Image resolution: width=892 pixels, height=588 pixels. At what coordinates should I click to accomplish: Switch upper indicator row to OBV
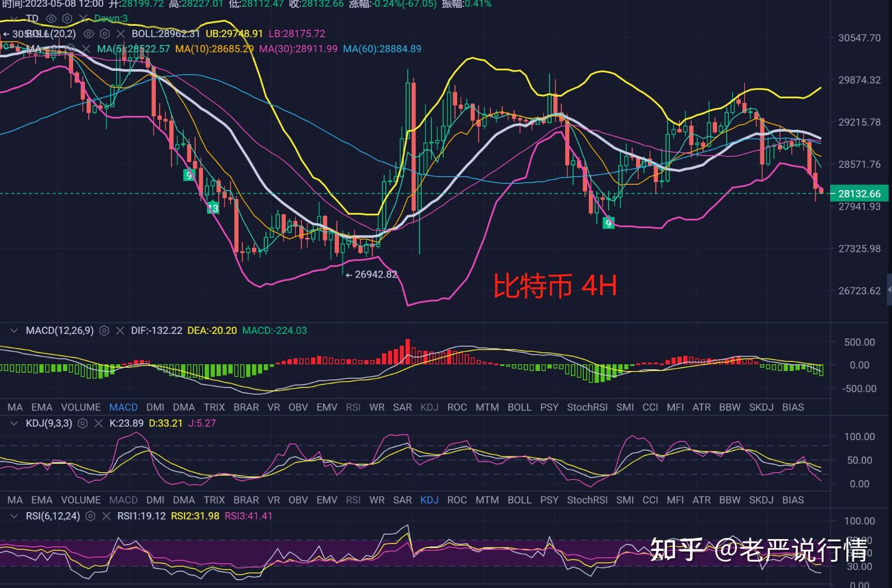[x=298, y=407]
